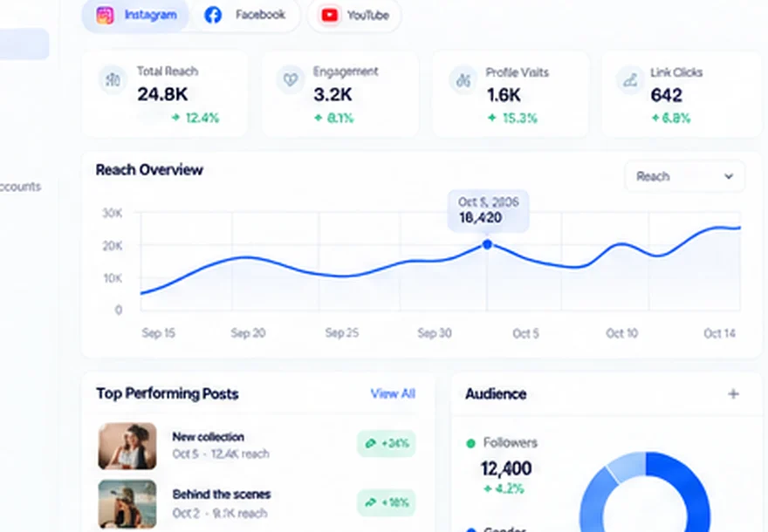Click the Instagram logo icon

pyautogui.click(x=105, y=15)
